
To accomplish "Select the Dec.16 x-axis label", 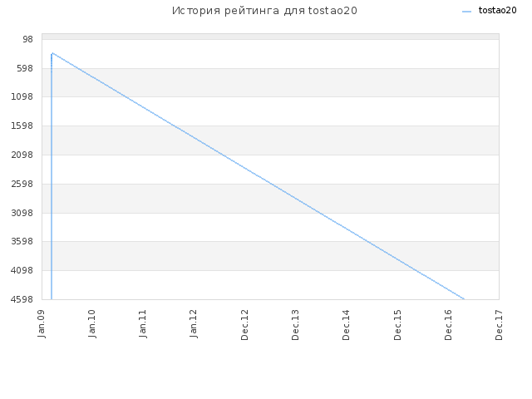I will click(x=448, y=325).
